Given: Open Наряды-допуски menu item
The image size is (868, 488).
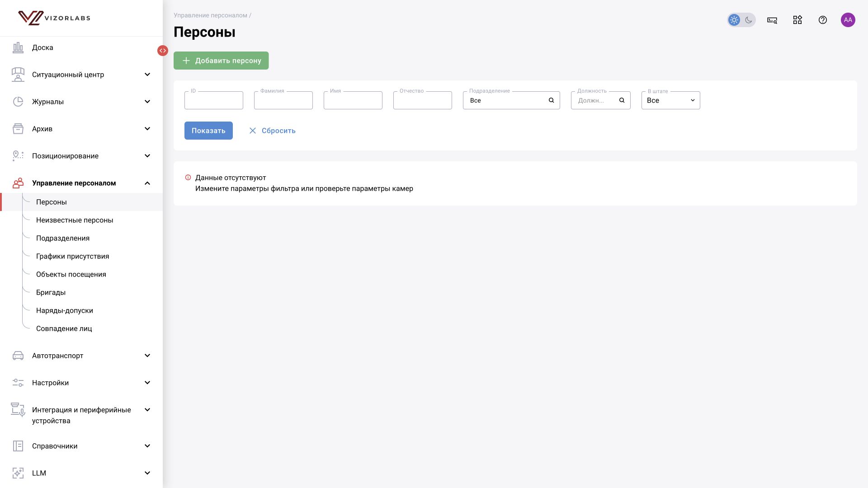Looking at the screenshot, I should point(81,310).
